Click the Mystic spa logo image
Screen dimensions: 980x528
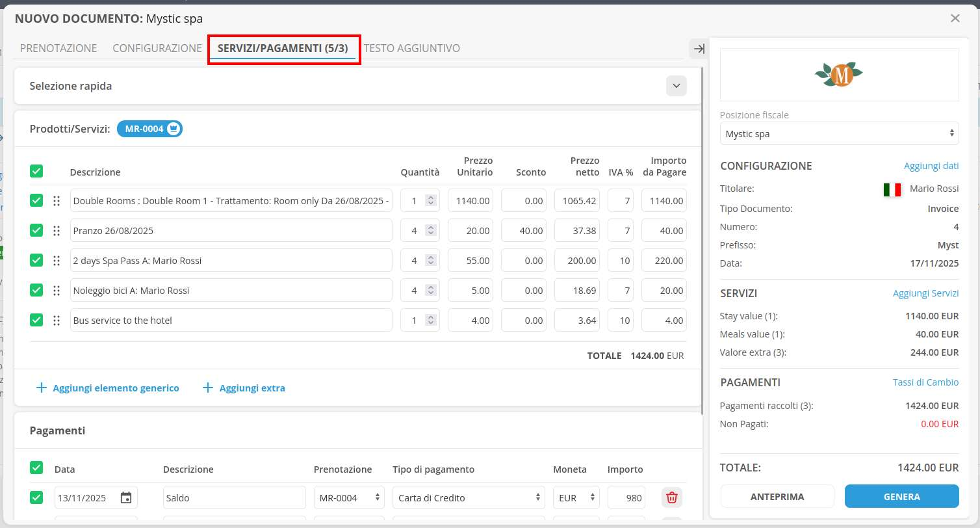coord(839,75)
